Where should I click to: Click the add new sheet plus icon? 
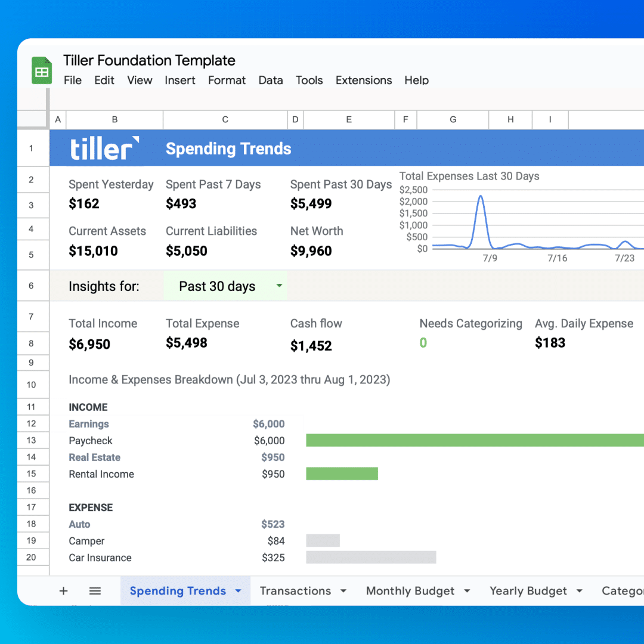[63, 591]
